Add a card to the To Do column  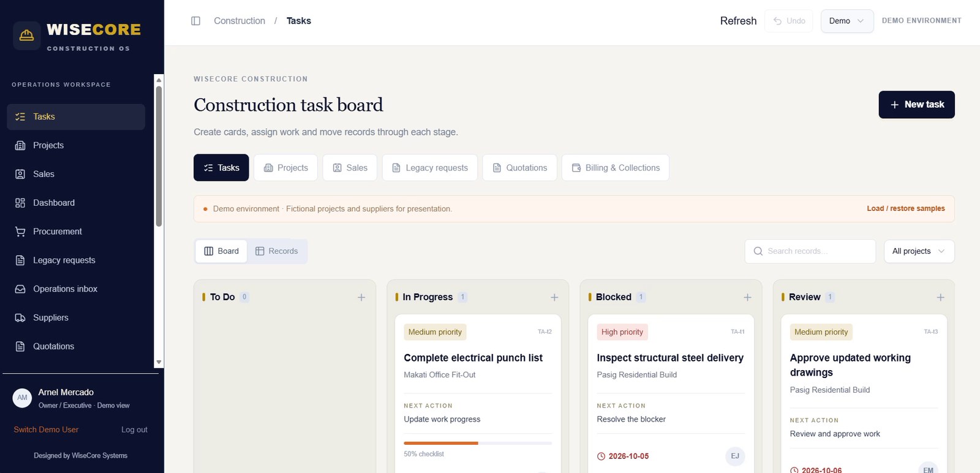[361, 297]
